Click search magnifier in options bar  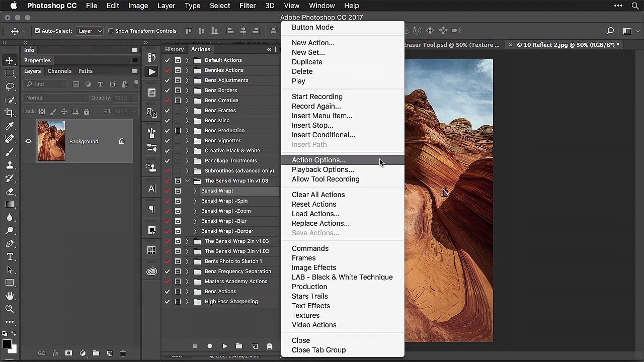(610, 31)
